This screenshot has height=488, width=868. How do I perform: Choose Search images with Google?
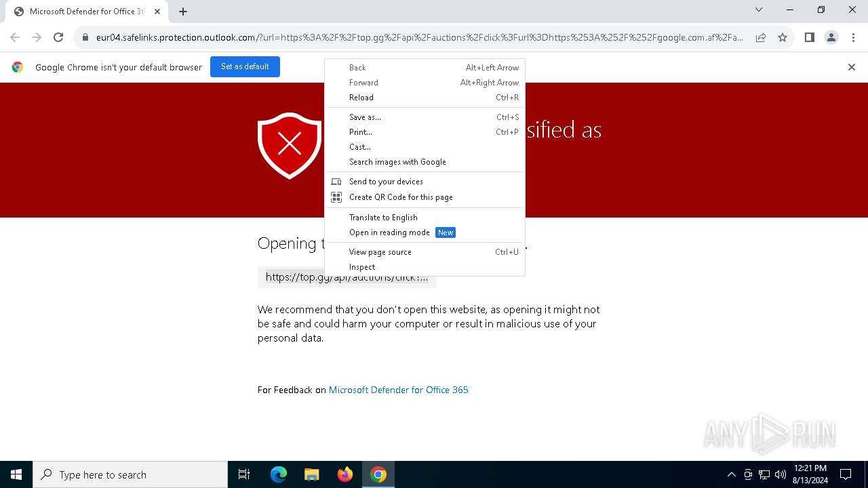(x=425, y=162)
